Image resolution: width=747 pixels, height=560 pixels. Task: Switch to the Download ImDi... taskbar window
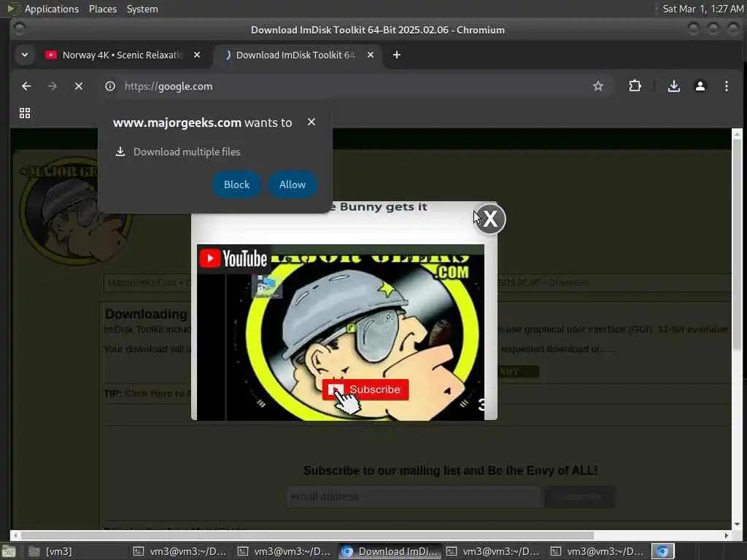coord(390,551)
